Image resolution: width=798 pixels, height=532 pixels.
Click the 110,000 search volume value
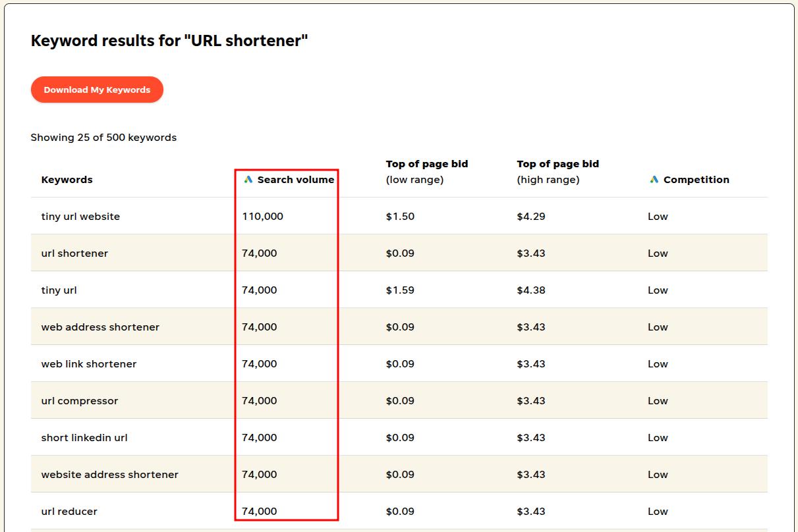pyautogui.click(x=263, y=216)
